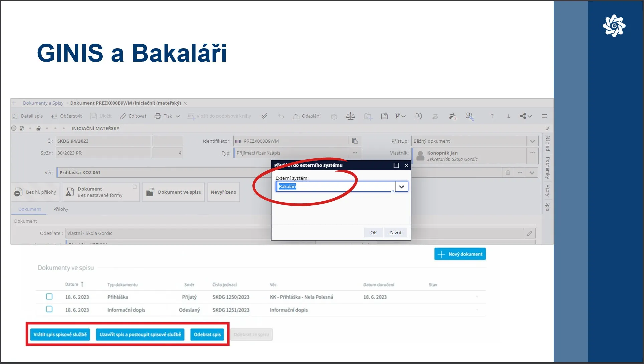
Task: Switch to the Přílohy tab
Action: (x=61, y=209)
